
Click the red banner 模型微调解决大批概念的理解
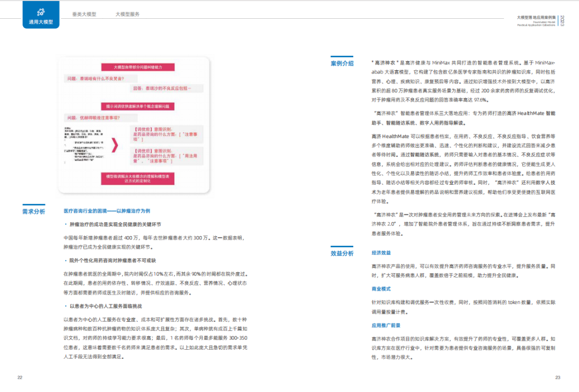click(138, 178)
